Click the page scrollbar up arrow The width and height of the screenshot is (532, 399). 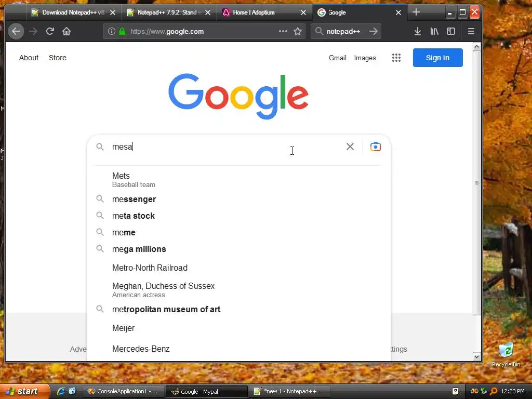tap(477, 47)
